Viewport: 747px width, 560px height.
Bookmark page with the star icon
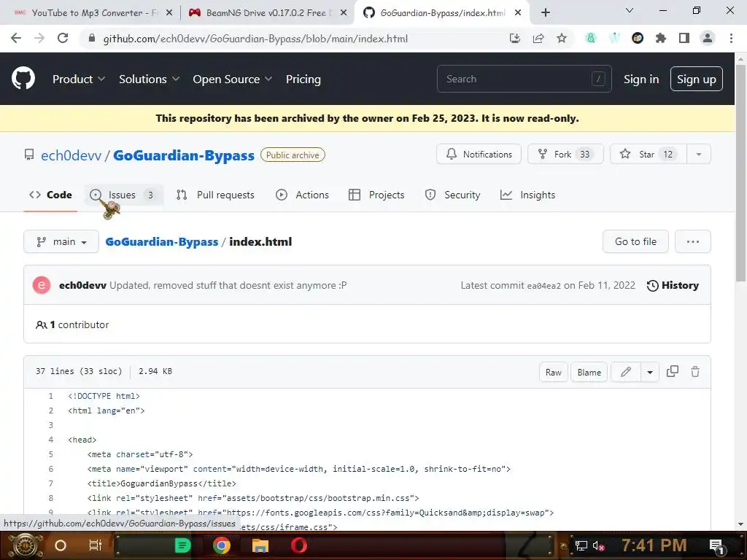click(562, 39)
